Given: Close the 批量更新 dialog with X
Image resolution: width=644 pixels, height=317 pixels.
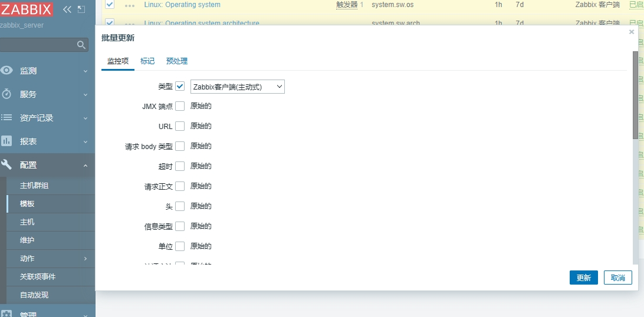Looking at the screenshot, I should point(632,32).
